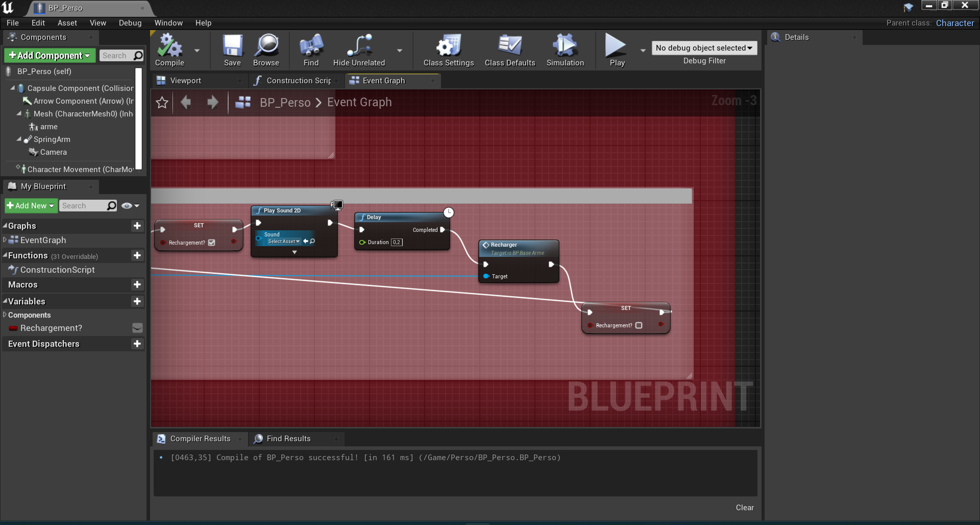Viewport: 980px width, 525px height.
Task: Open Class Settings
Action: (449, 50)
